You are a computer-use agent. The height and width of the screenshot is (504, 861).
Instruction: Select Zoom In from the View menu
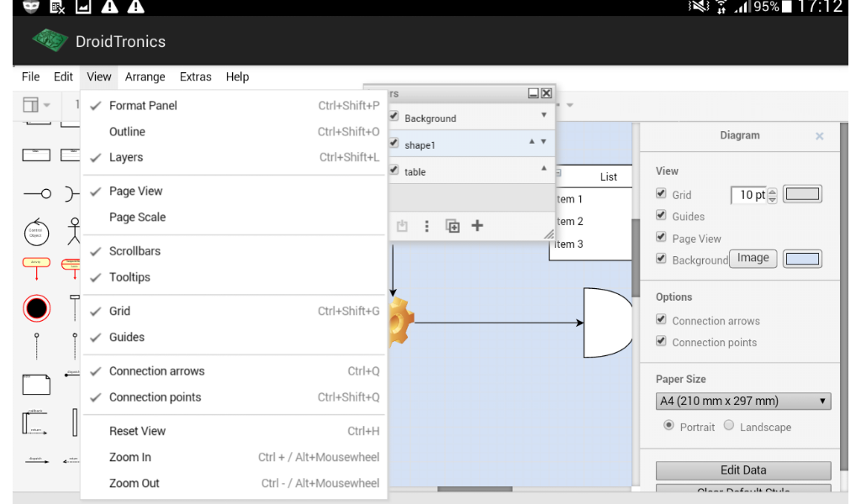click(130, 457)
